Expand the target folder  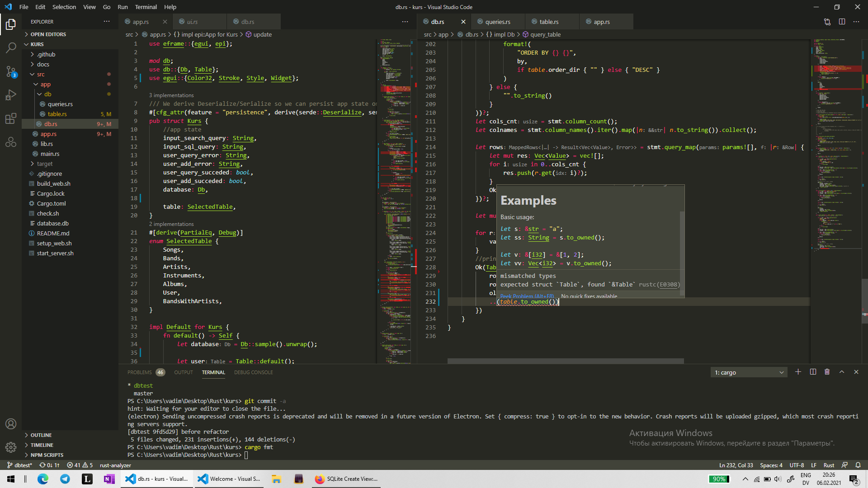coord(70,164)
